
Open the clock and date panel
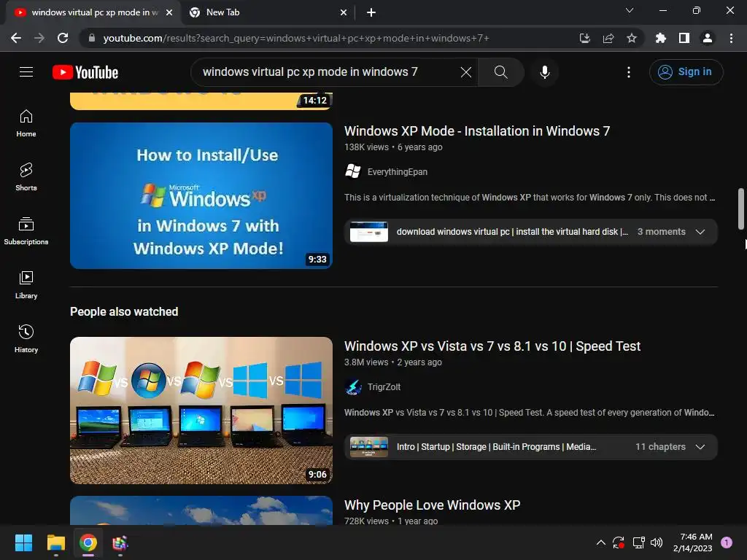[693, 542]
